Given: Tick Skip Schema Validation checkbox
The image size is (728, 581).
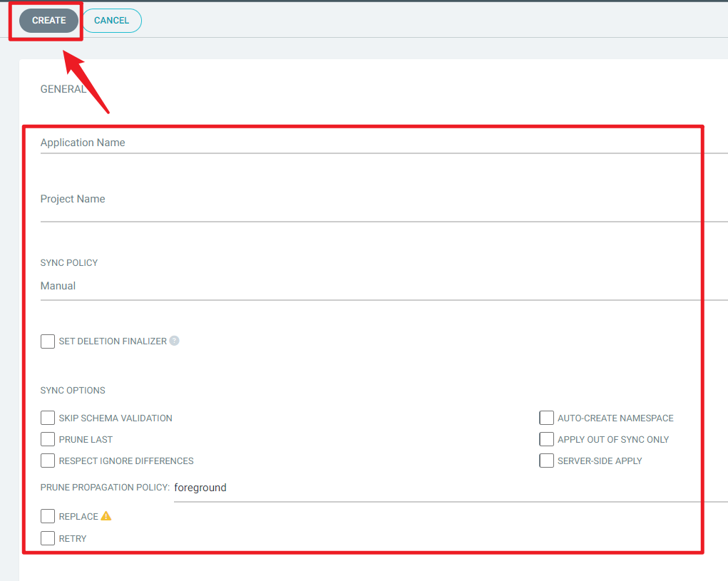Looking at the screenshot, I should [x=47, y=418].
